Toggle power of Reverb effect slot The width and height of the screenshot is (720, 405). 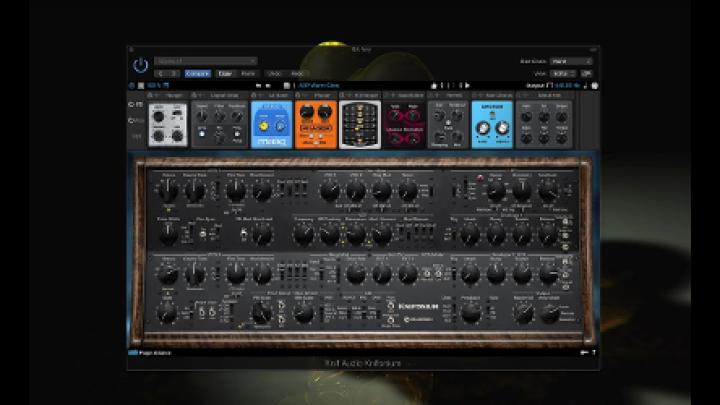click(431, 95)
